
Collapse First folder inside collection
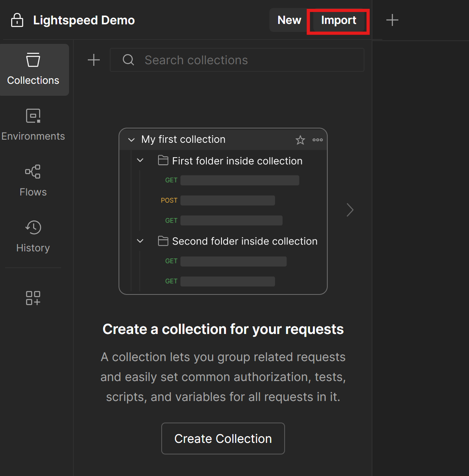tap(140, 160)
